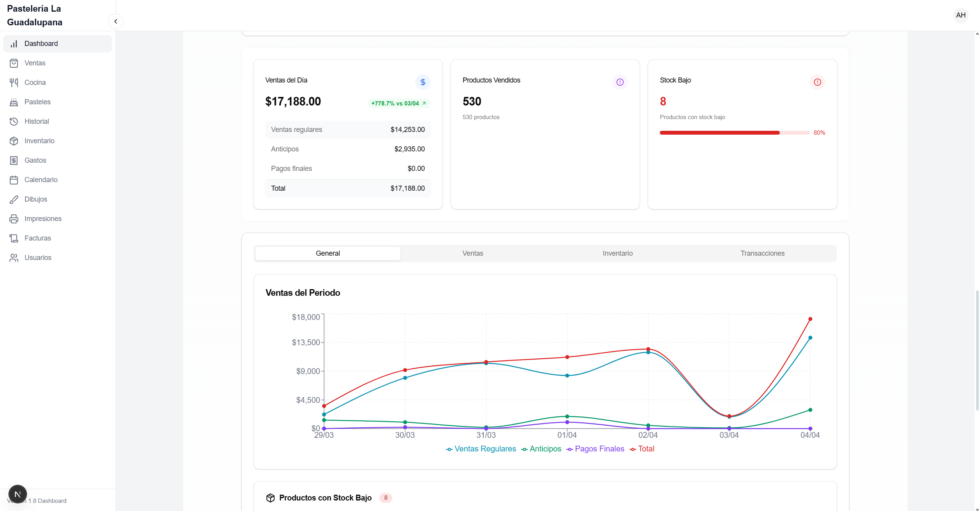980x511 pixels.
Task: Switch to the Inventario tab
Action: (x=617, y=253)
